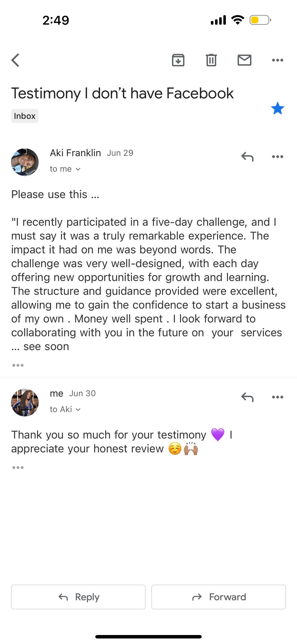Reply arrow on Jun 30 message
297x644 pixels.
[247, 397]
